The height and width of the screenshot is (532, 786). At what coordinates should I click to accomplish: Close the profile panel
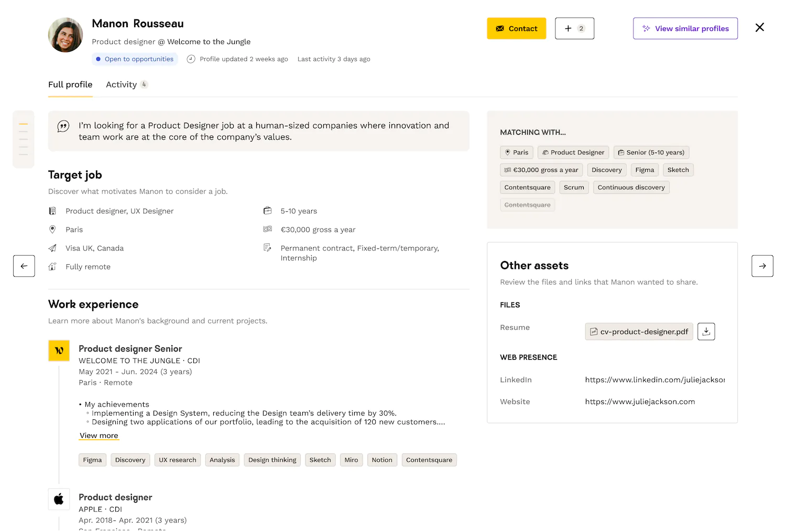pyautogui.click(x=759, y=28)
